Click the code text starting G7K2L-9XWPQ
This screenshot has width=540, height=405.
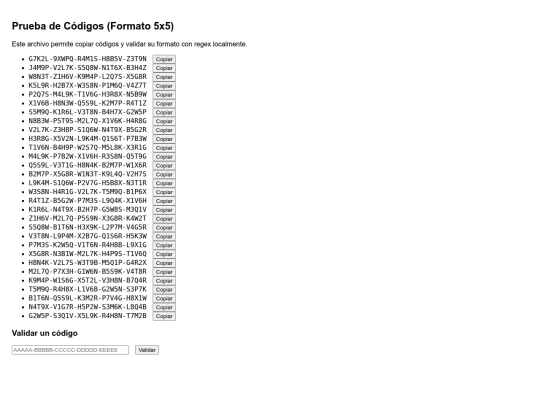(x=87, y=59)
